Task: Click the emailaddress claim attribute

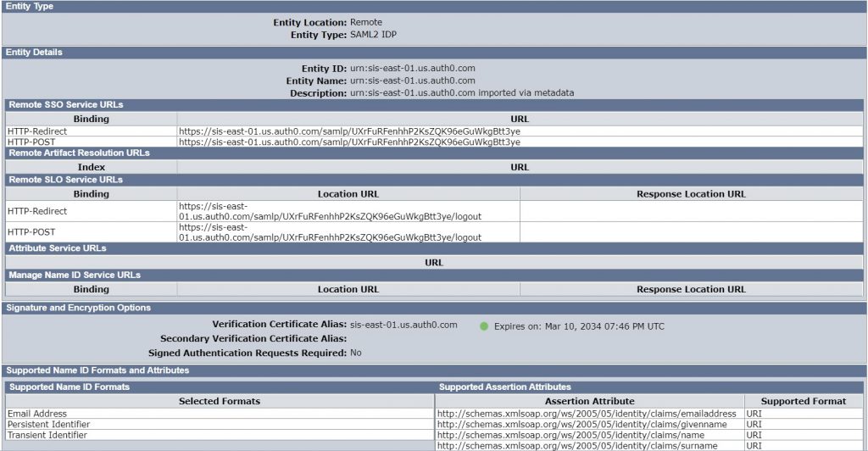Action: pos(587,414)
